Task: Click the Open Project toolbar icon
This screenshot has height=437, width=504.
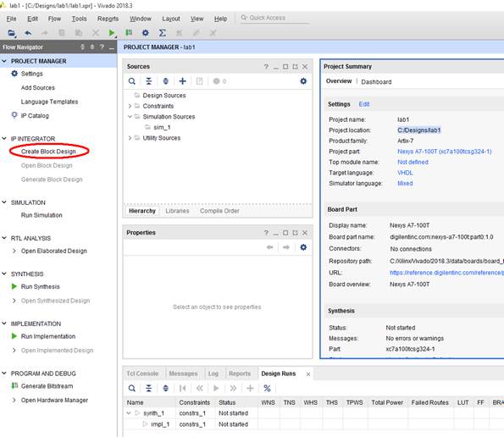Action: [x=12, y=33]
